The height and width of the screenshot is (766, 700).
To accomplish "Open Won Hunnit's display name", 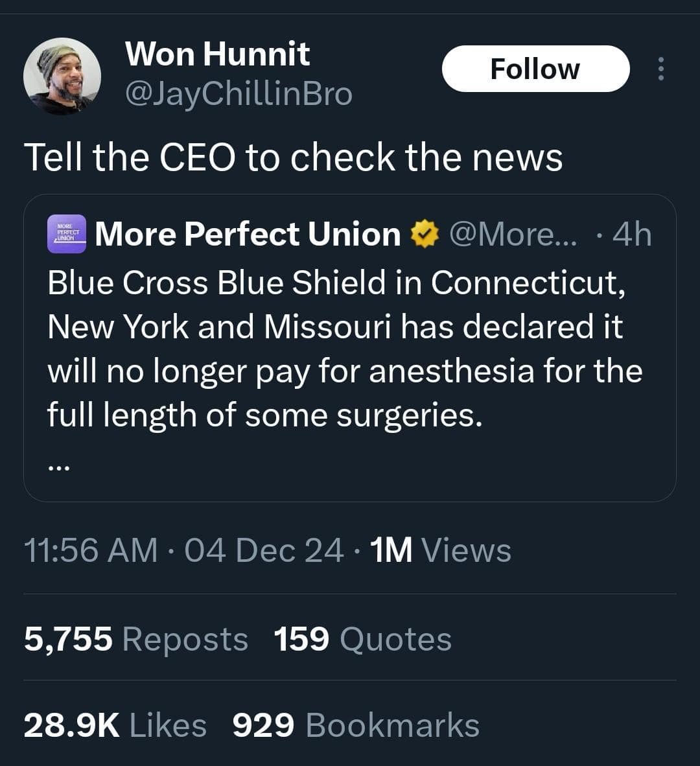I will (x=218, y=54).
